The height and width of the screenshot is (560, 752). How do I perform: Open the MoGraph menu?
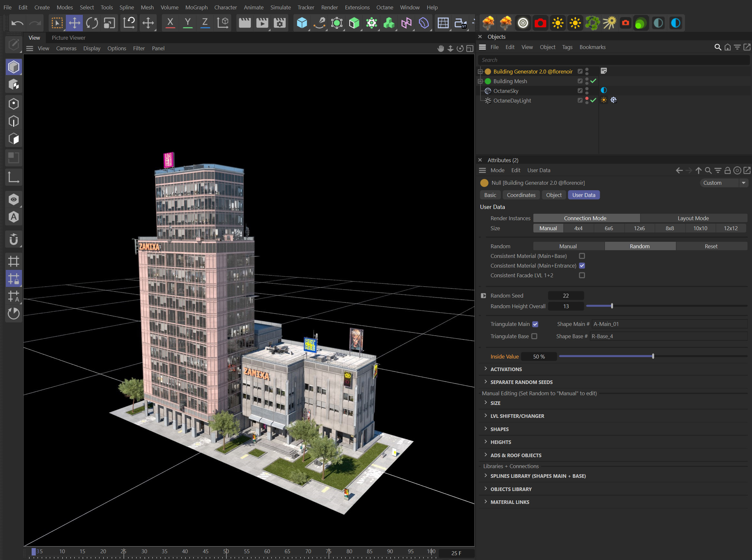coord(196,7)
